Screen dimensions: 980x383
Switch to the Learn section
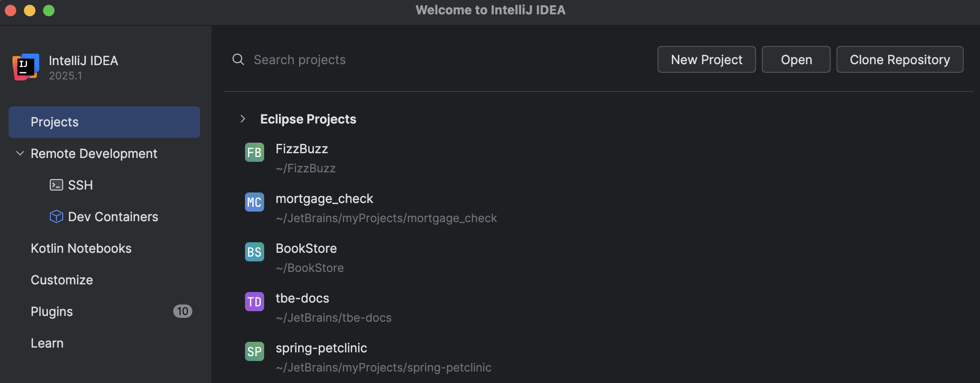click(47, 343)
